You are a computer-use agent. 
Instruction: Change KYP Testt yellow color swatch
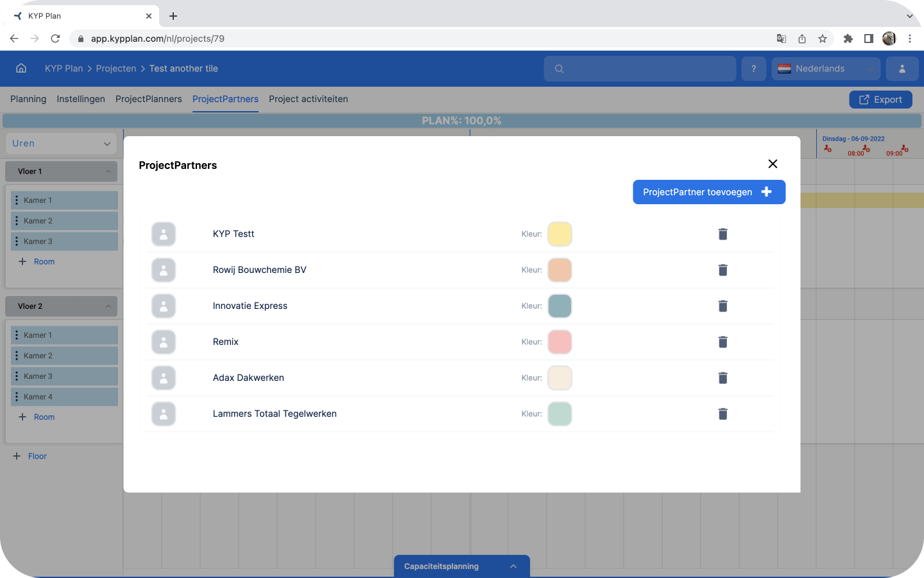click(x=560, y=234)
